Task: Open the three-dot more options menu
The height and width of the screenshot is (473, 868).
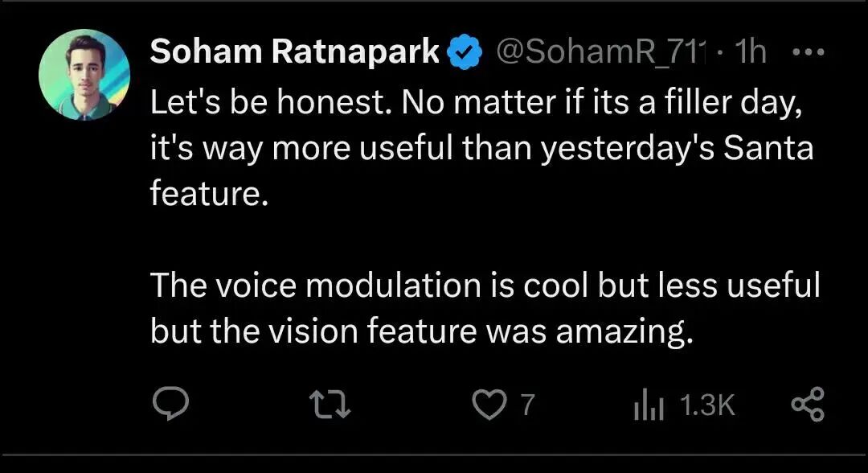Action: coord(808,53)
